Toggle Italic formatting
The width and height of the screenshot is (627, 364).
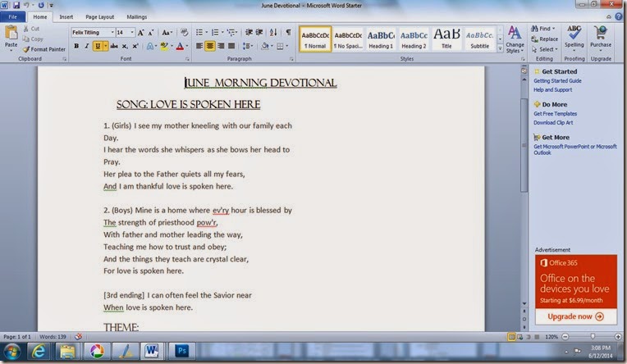pos(86,47)
